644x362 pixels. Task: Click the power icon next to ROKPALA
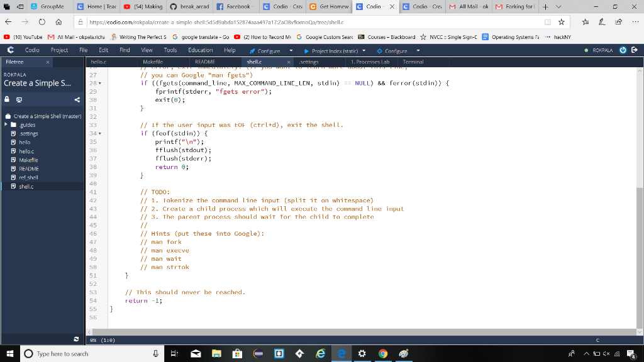coord(623,50)
